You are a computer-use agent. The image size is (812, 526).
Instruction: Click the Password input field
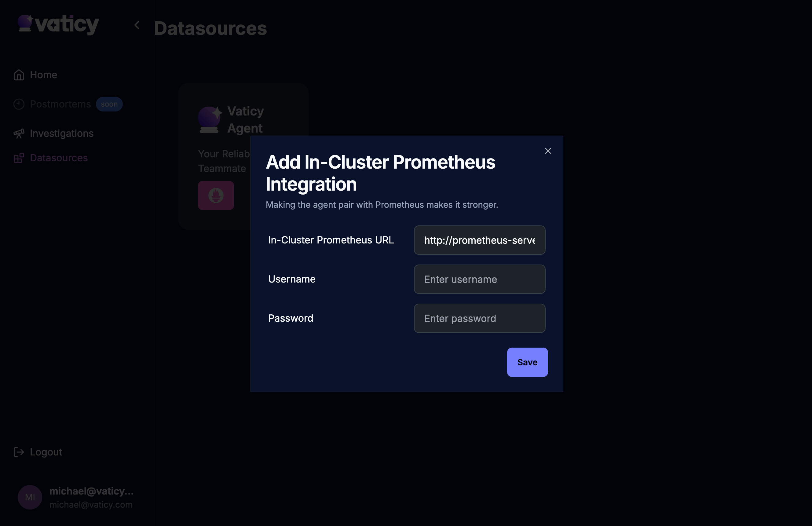coord(479,318)
